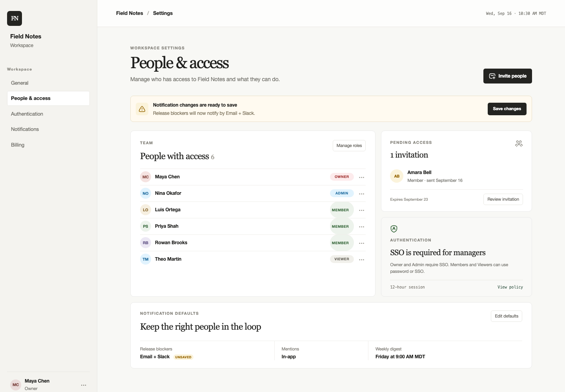Viewport: 565px width, 392px height.
Task: Open more options for Theo Martin row
Action: (362, 260)
